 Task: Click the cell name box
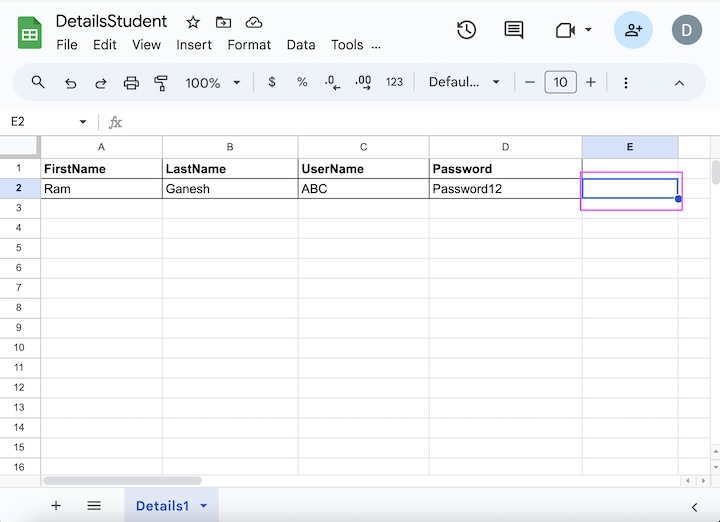tap(45, 122)
